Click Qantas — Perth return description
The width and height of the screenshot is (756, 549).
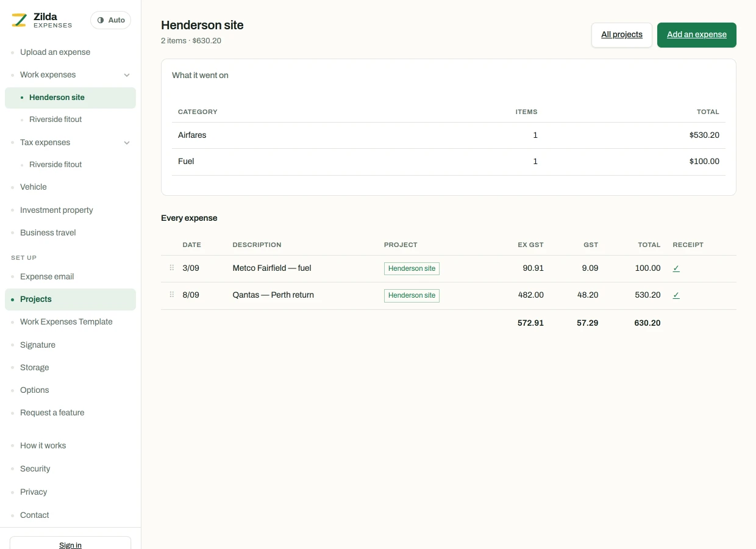tap(273, 295)
